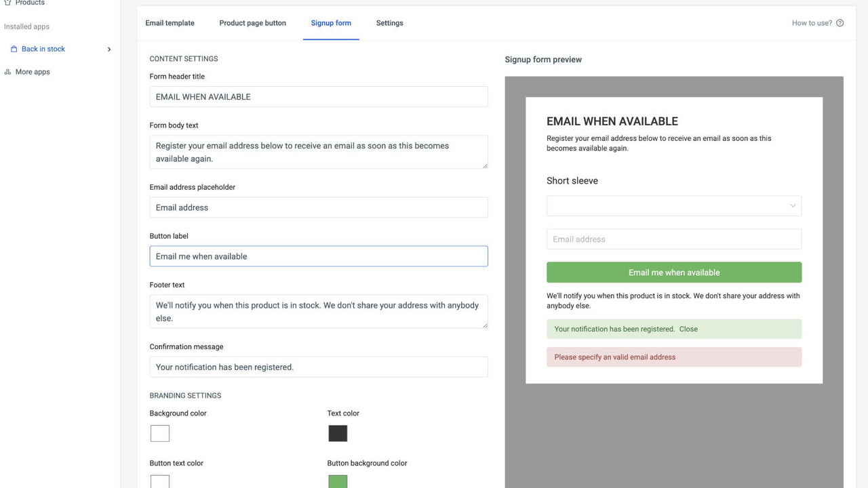The image size is (868, 488).
Task: Click the Back in stock app icon
Action: [x=14, y=48]
